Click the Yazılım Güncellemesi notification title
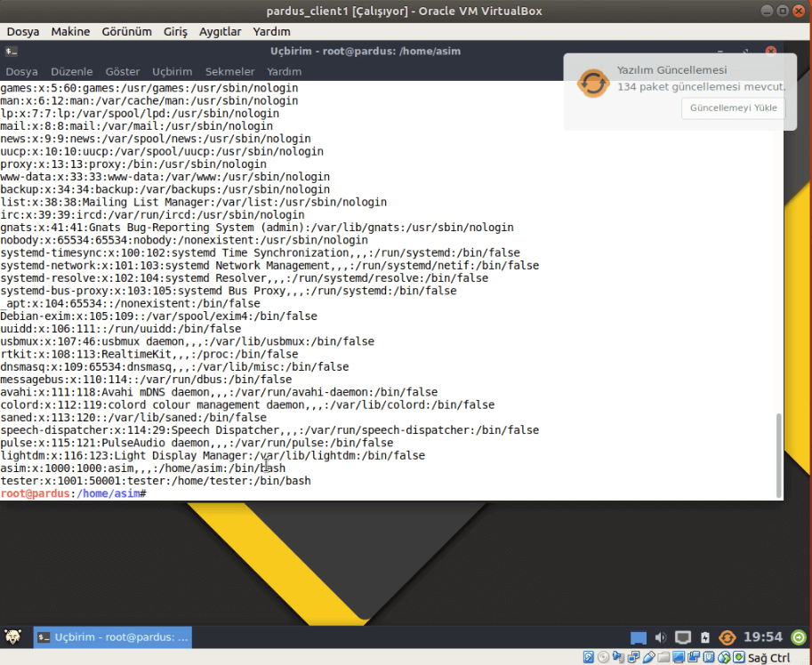This screenshot has height=665, width=812. (671, 70)
